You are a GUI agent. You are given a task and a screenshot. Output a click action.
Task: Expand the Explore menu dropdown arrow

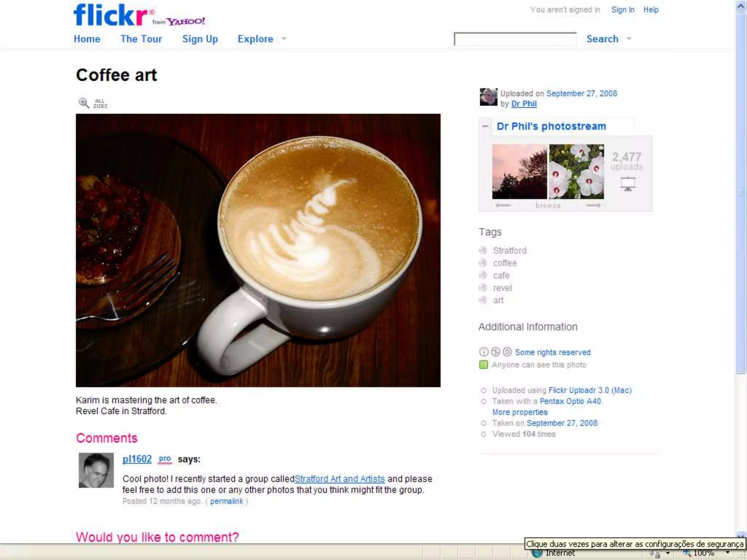click(284, 39)
